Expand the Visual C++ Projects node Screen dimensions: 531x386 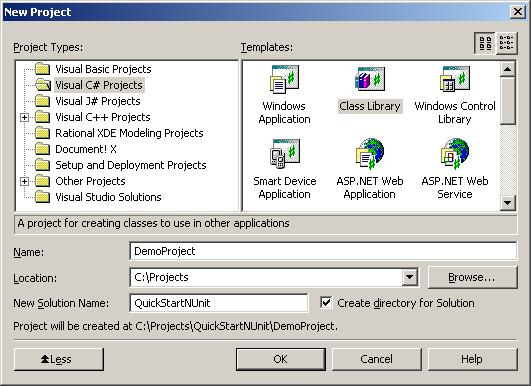(x=24, y=117)
